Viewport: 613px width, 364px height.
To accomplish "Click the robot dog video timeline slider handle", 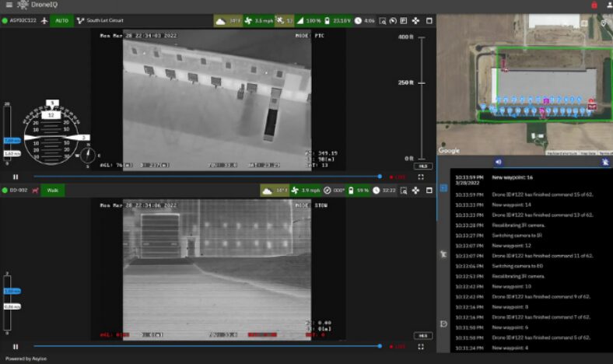I will [380, 346].
